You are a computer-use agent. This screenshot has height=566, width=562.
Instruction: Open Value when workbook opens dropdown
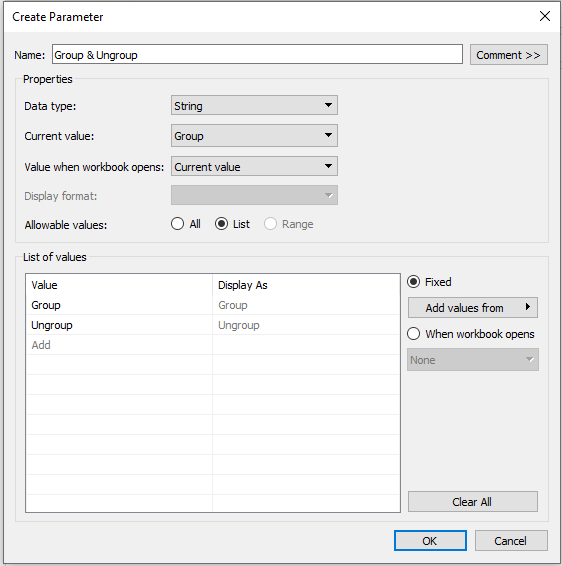pos(254,166)
